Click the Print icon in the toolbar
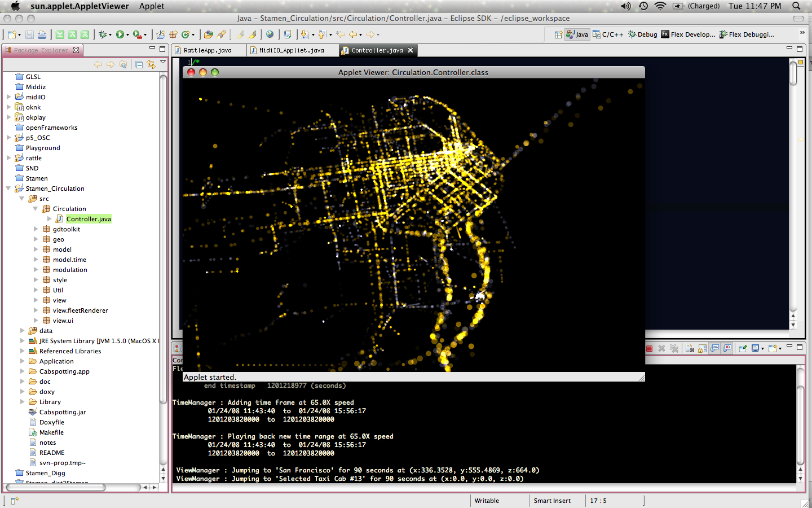The height and width of the screenshot is (508, 812). 42,34
